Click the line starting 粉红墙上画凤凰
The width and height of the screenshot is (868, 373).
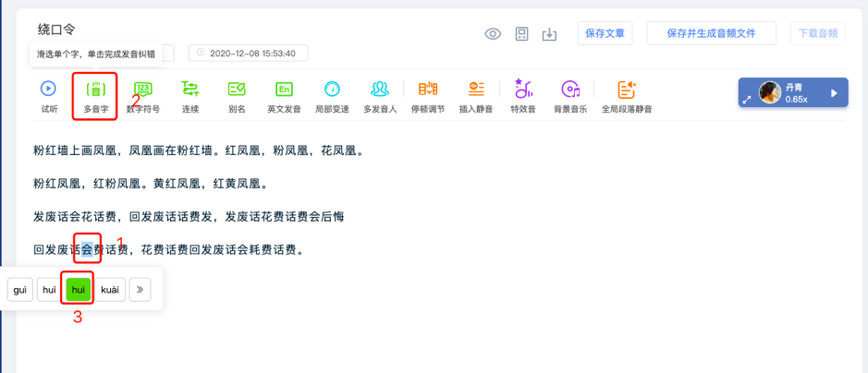click(x=200, y=150)
